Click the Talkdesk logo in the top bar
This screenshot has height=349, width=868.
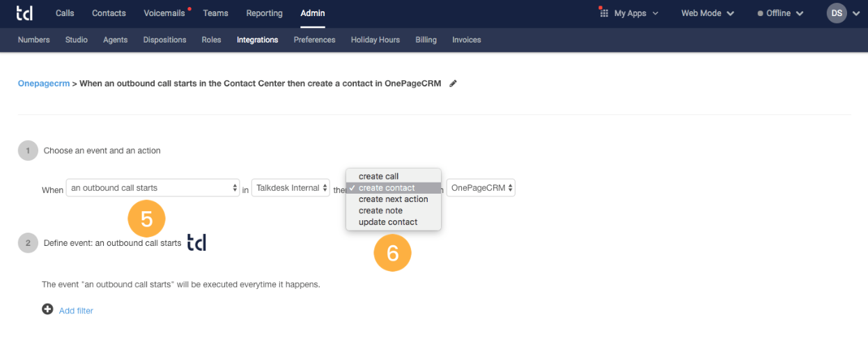(x=25, y=13)
